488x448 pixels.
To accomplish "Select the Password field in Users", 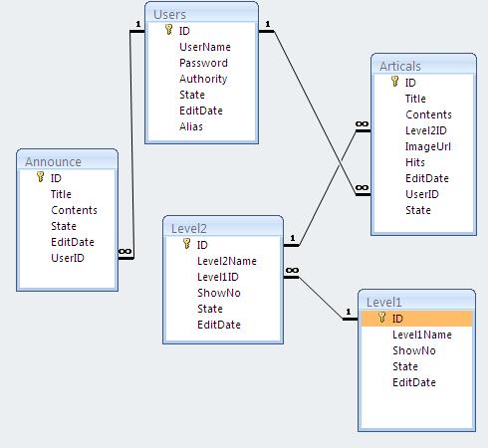I will 203,63.
